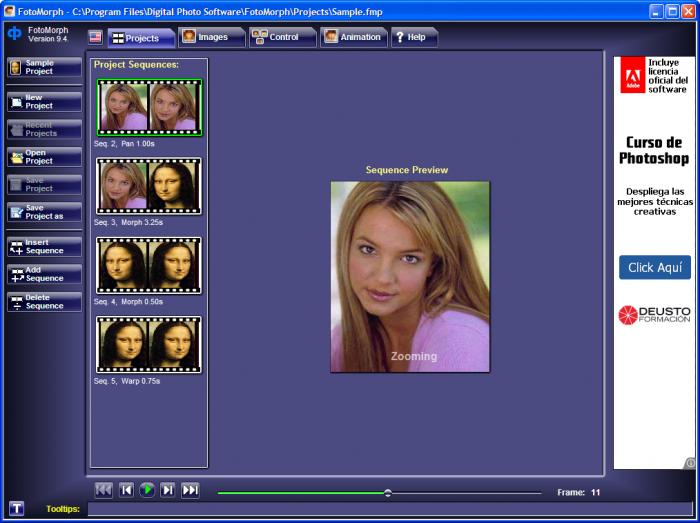Delete the selected sequence
Image resolution: width=700 pixels, height=523 pixels.
(x=44, y=302)
